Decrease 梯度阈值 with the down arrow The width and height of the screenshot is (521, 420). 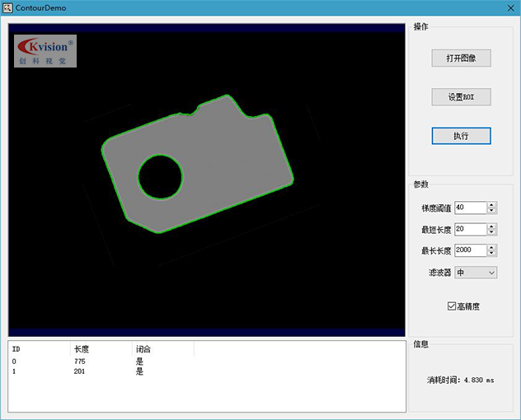click(492, 211)
